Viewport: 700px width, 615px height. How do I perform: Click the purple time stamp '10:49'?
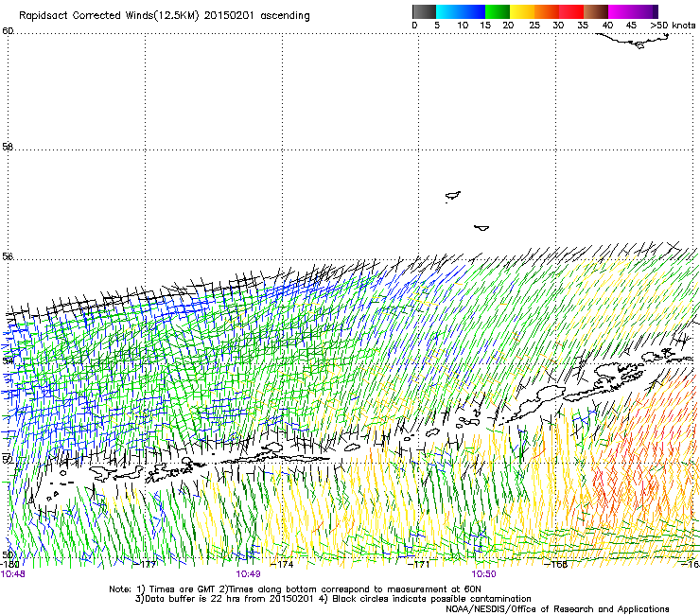point(248,574)
